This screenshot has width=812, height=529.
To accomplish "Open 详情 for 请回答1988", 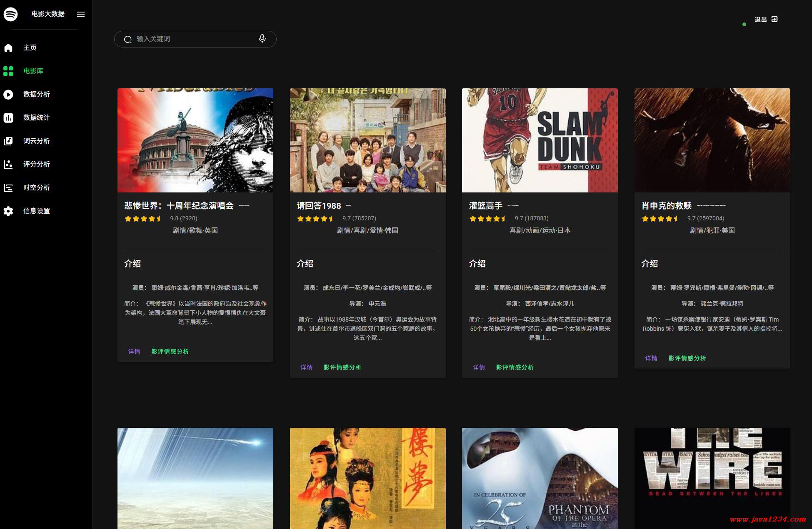I will click(306, 367).
